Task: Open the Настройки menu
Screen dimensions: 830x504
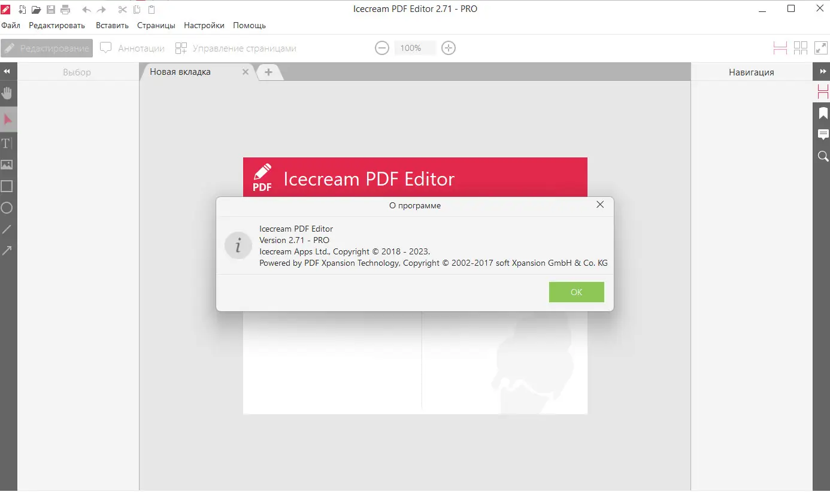Action: [204, 26]
